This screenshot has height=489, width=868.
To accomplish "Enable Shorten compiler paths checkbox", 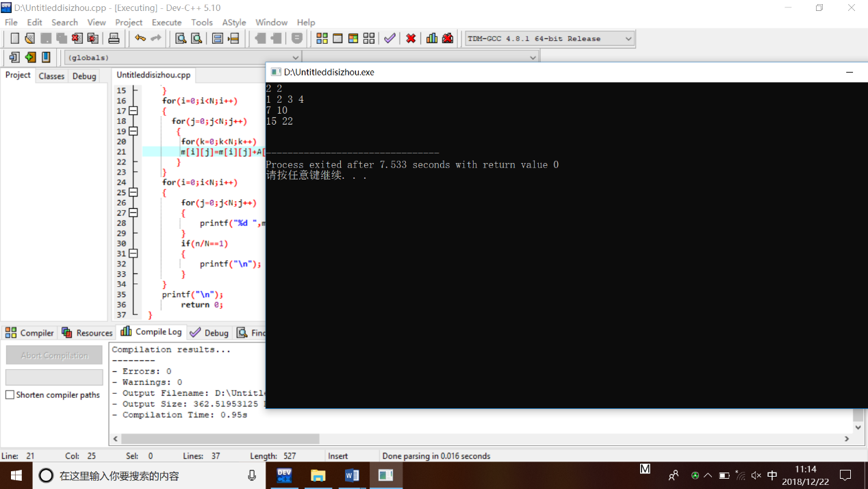I will (x=10, y=395).
